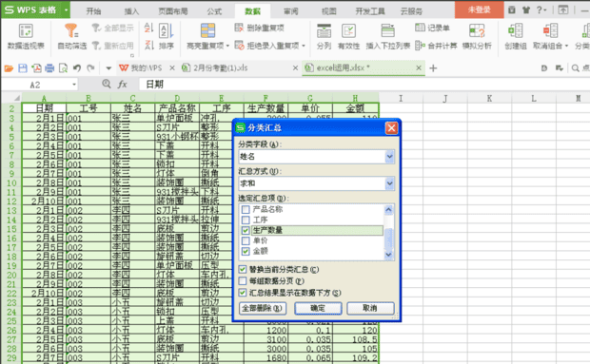
Task: Switch to the 审阅 ribbon tab
Action: [x=290, y=11]
